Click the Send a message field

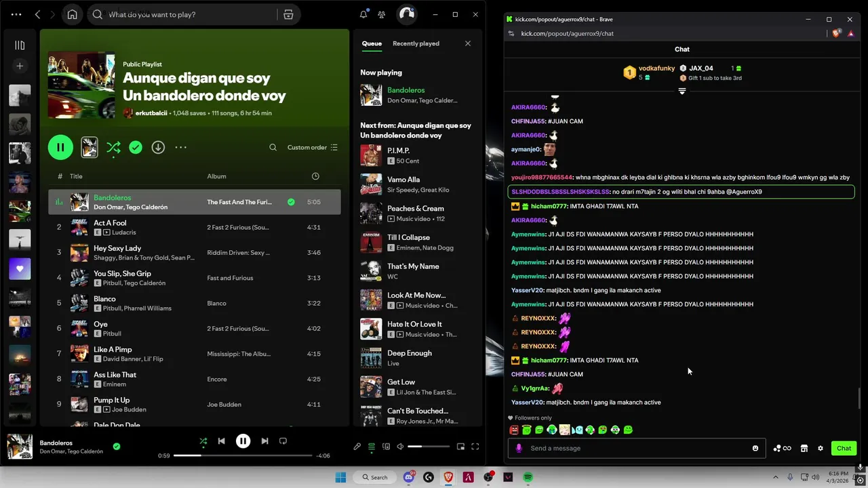coord(637,448)
